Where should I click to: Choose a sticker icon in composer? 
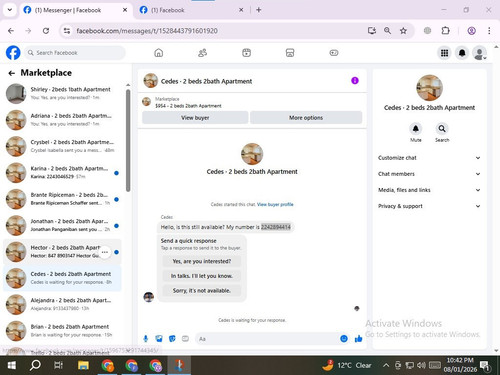coord(172,339)
